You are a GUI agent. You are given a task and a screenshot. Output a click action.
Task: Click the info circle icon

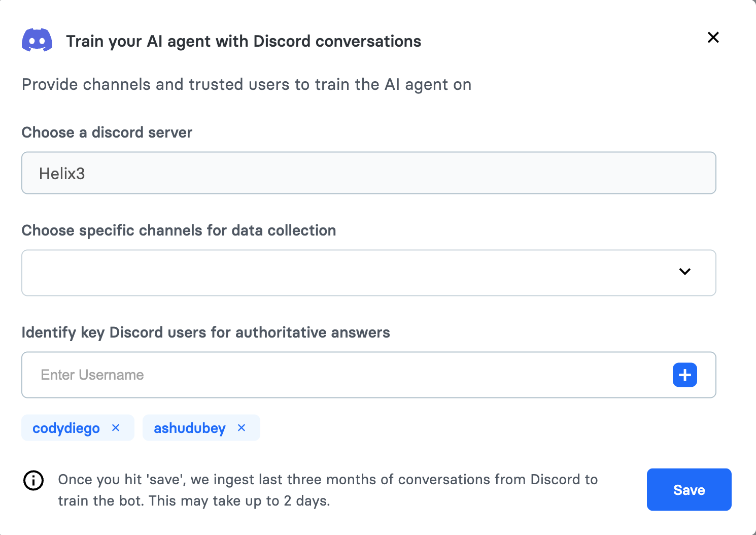coord(33,480)
